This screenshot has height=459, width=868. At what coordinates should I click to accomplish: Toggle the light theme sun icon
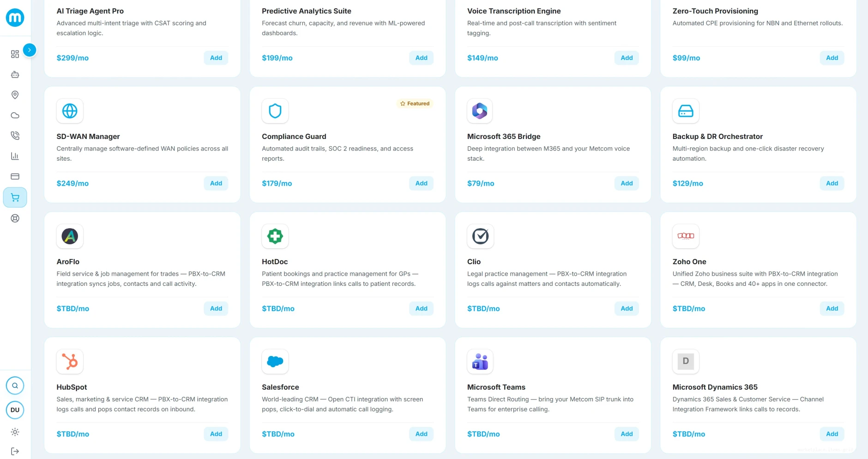[15, 432]
